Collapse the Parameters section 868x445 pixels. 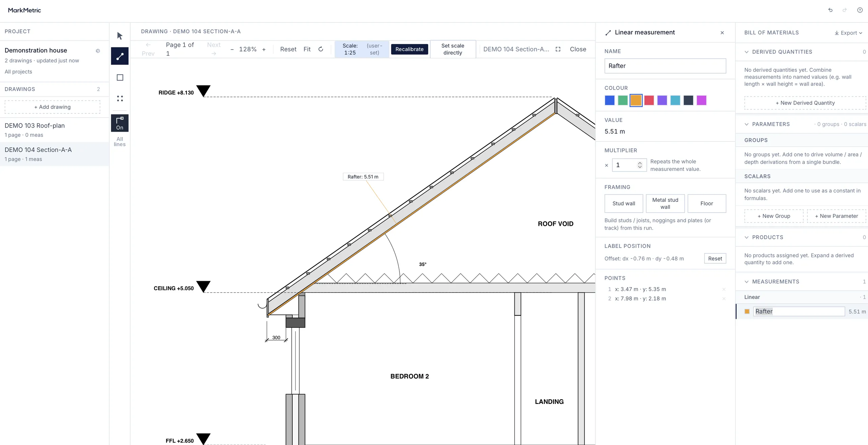[x=746, y=124]
